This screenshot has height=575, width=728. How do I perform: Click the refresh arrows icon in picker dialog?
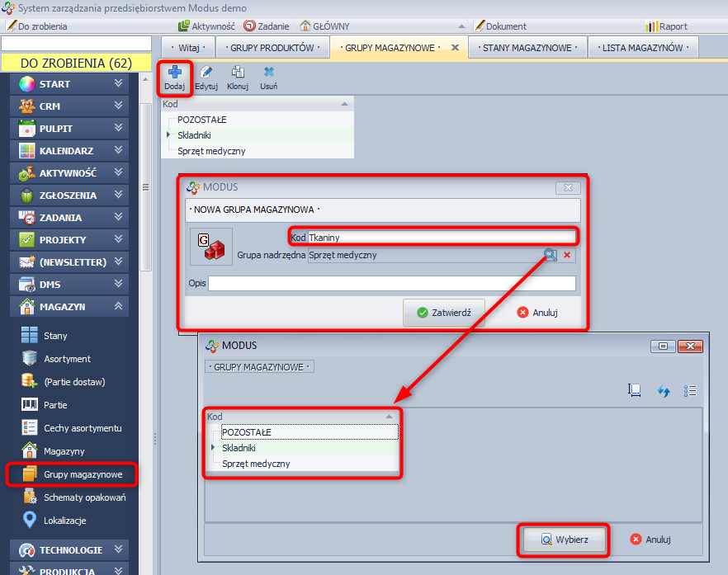click(x=664, y=391)
